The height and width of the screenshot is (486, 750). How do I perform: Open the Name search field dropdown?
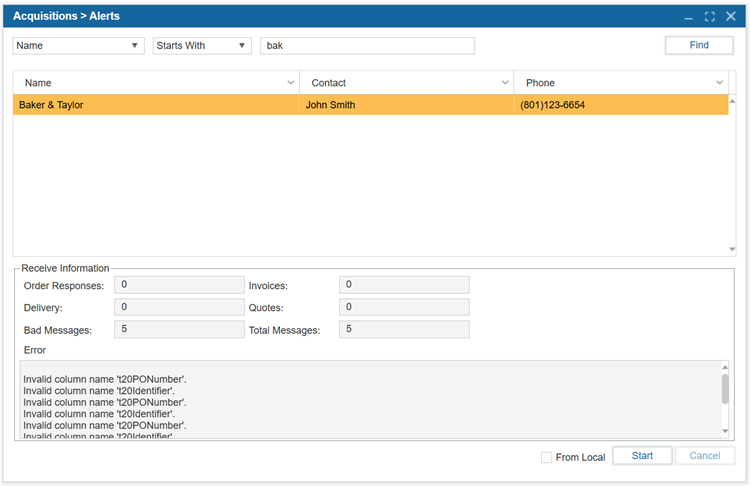coord(78,46)
